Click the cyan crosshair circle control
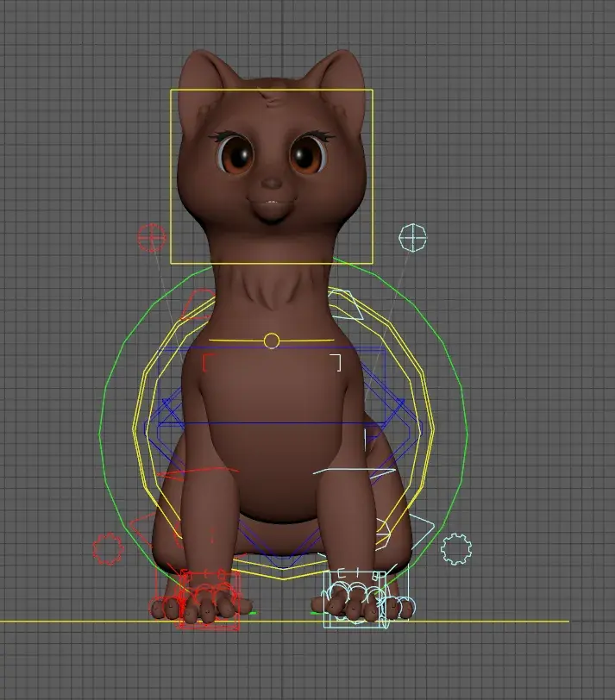The height and width of the screenshot is (700, 615). pyautogui.click(x=412, y=237)
